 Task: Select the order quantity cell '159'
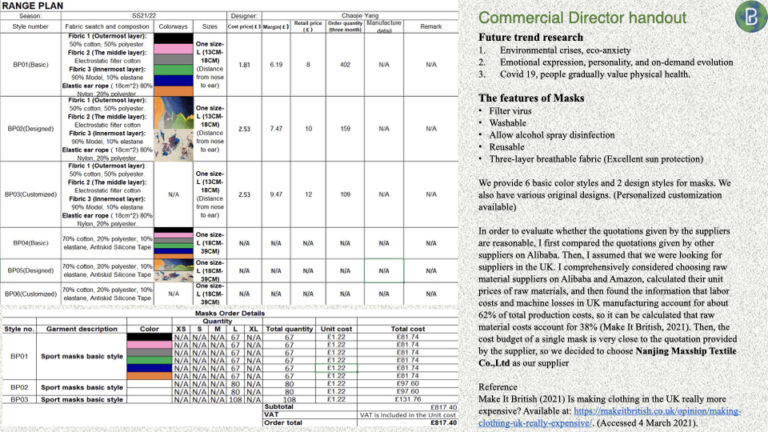click(345, 129)
